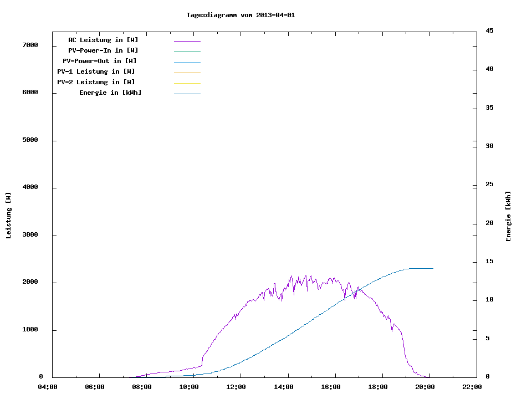This screenshot has width=532, height=399.
Task: Pick the 'PV-1 Leistung in [W]' legend entry
Action: pos(96,71)
